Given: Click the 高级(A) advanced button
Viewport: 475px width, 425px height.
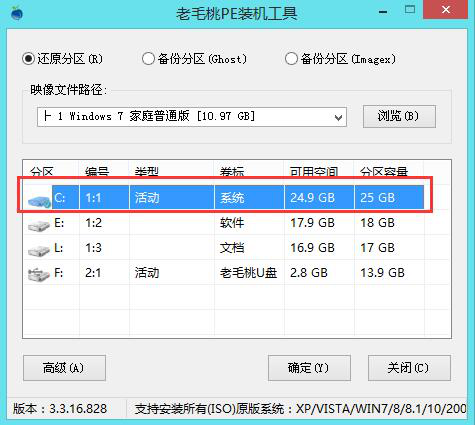Looking at the screenshot, I should coord(64,368).
